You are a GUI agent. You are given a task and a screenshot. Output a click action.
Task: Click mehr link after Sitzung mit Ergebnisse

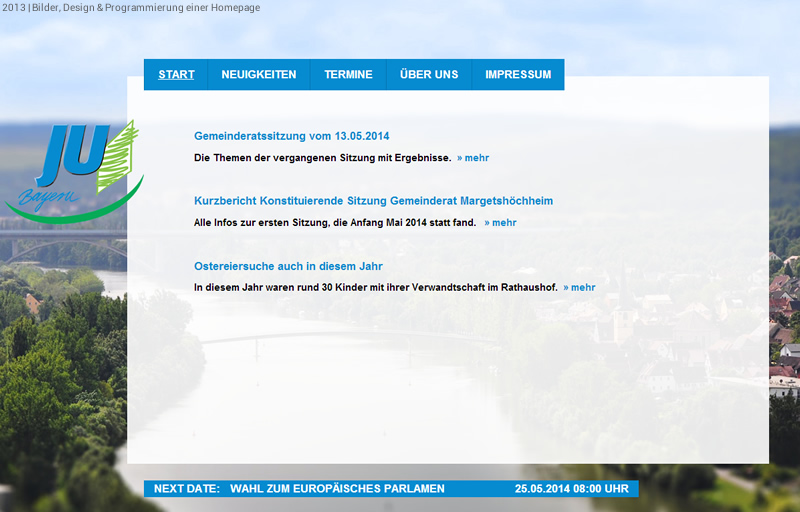click(x=473, y=158)
